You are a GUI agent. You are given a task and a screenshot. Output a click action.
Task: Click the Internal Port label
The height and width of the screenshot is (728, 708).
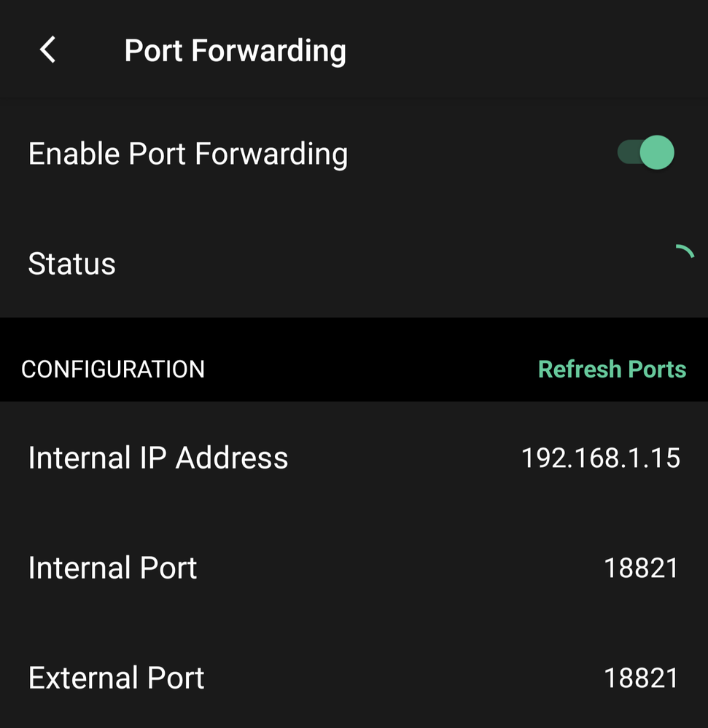tap(112, 568)
